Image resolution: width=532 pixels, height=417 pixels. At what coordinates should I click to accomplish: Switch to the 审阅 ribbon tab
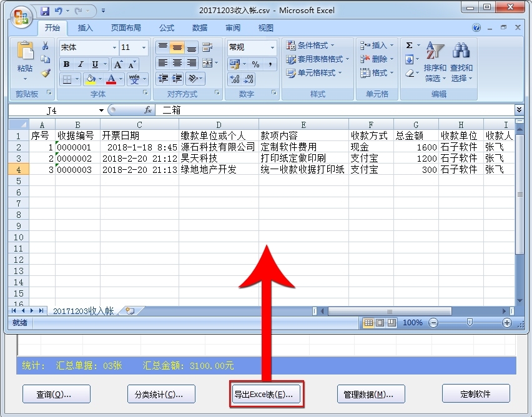coord(233,28)
